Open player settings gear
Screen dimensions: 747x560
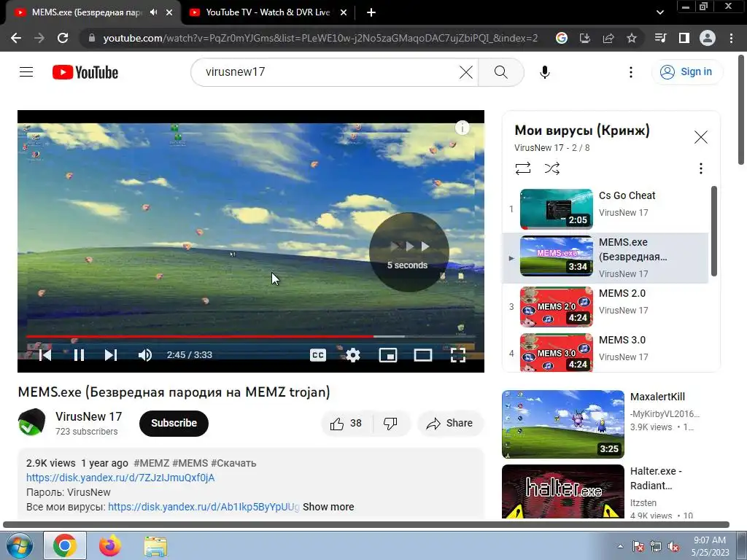tap(353, 355)
